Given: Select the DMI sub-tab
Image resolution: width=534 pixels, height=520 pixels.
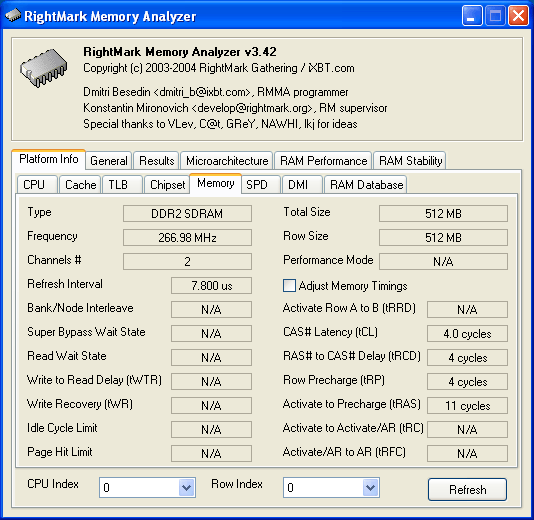Looking at the screenshot, I should [302, 185].
